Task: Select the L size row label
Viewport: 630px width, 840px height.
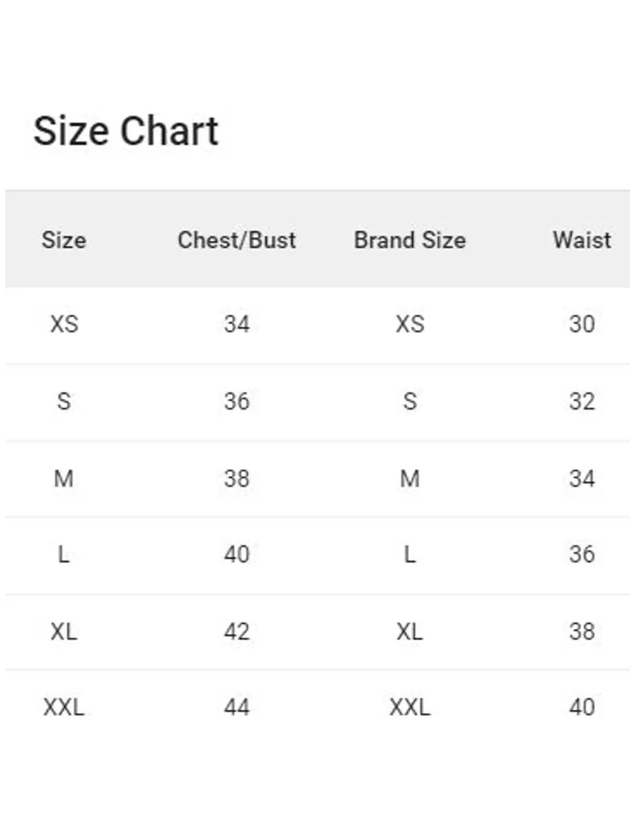Action: coord(64,555)
